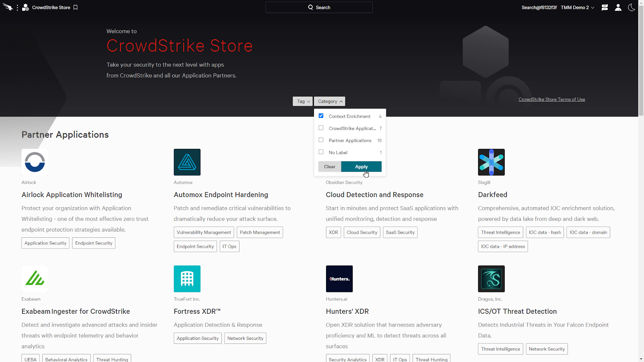Open ICS/OT Threat Detection title
Viewport: 644px width, 362px height.
click(x=518, y=311)
